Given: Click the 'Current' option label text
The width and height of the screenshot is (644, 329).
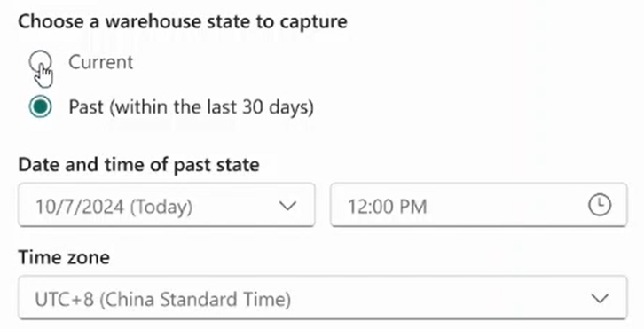Looking at the screenshot, I should click(x=100, y=62).
